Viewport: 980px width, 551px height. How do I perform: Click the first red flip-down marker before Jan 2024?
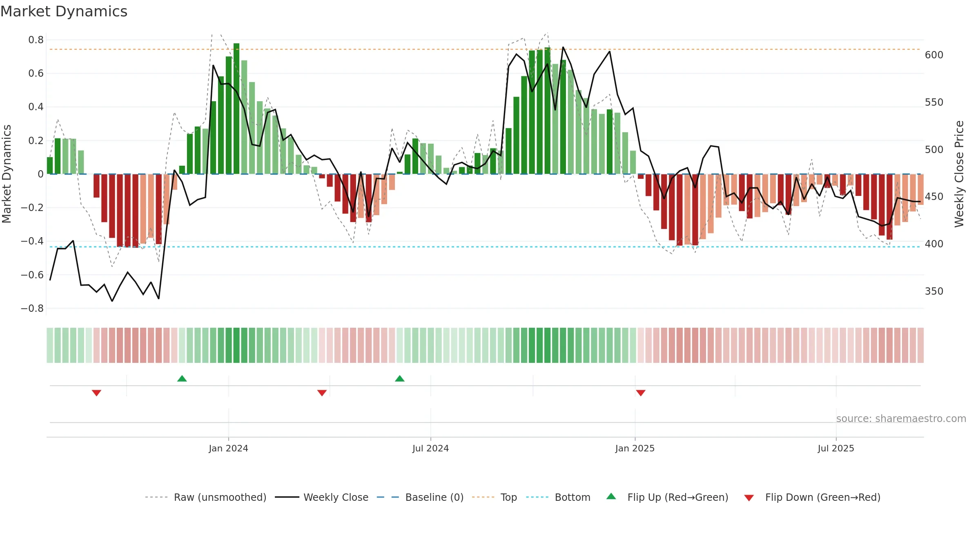[96, 393]
